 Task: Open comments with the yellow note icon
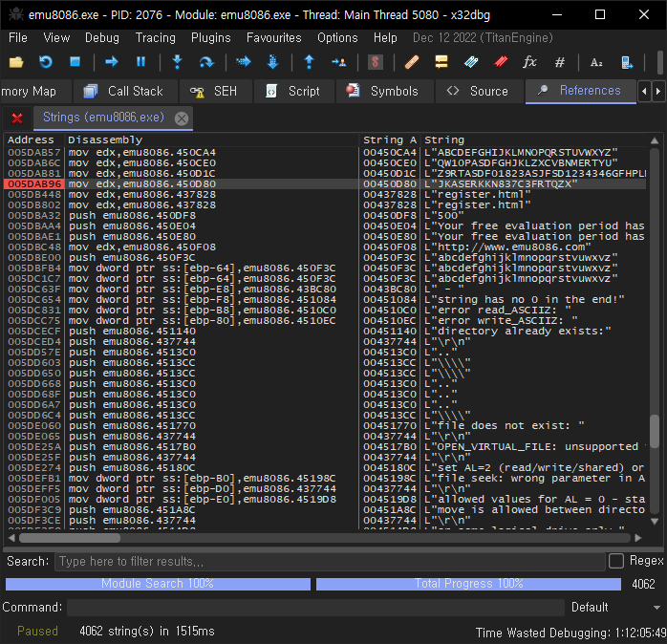pyautogui.click(x=441, y=62)
